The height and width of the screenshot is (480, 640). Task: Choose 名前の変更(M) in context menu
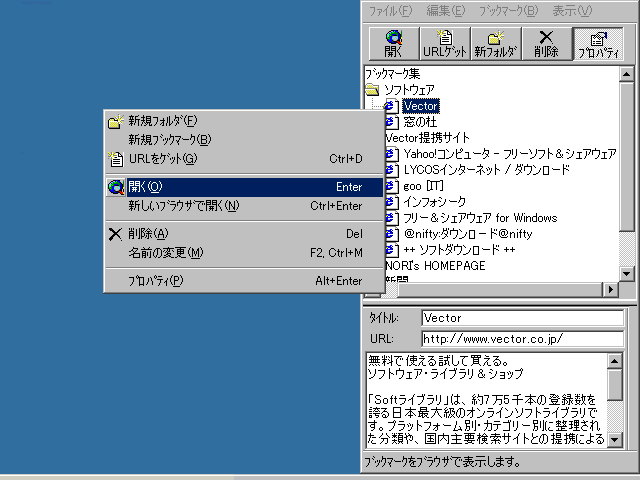(x=244, y=253)
